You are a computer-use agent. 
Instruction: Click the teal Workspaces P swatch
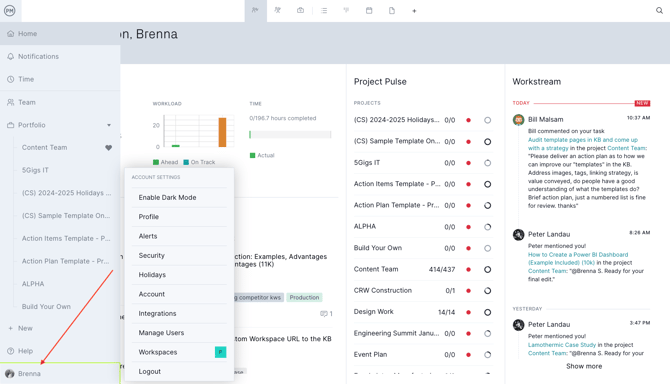tap(220, 352)
